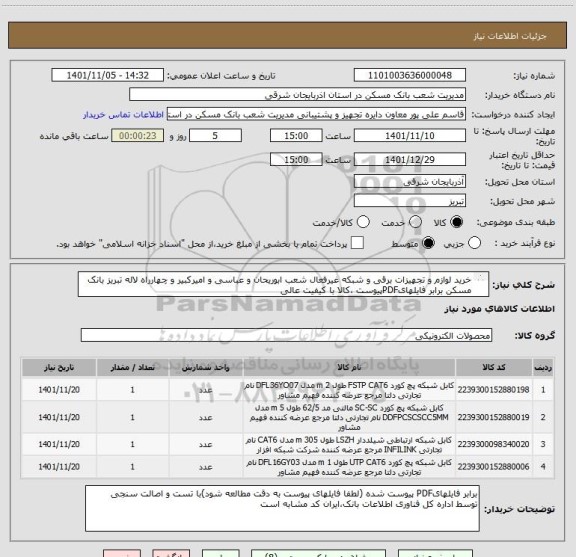Select the کالا/خدمت radio button
576x557 pixels.
[363, 222]
